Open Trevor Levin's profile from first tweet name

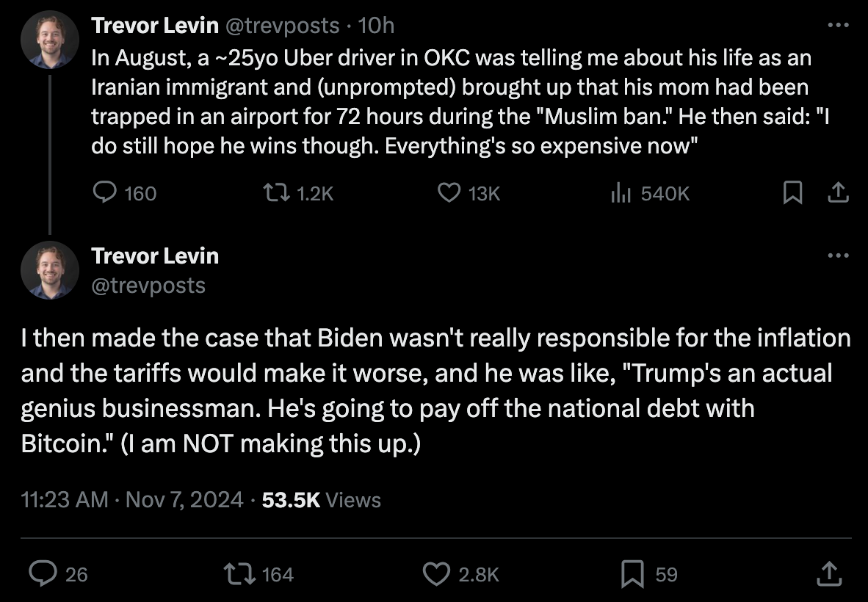click(155, 26)
